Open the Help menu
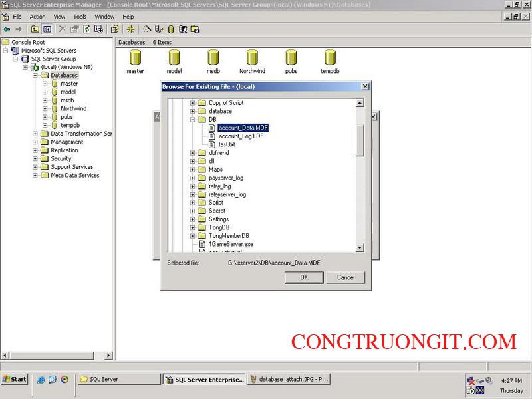 [x=128, y=17]
